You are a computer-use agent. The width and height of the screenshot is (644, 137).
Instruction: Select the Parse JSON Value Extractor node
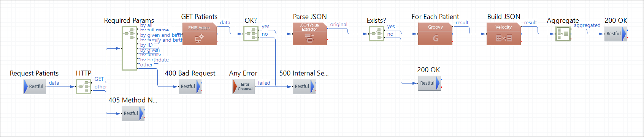coord(310,34)
